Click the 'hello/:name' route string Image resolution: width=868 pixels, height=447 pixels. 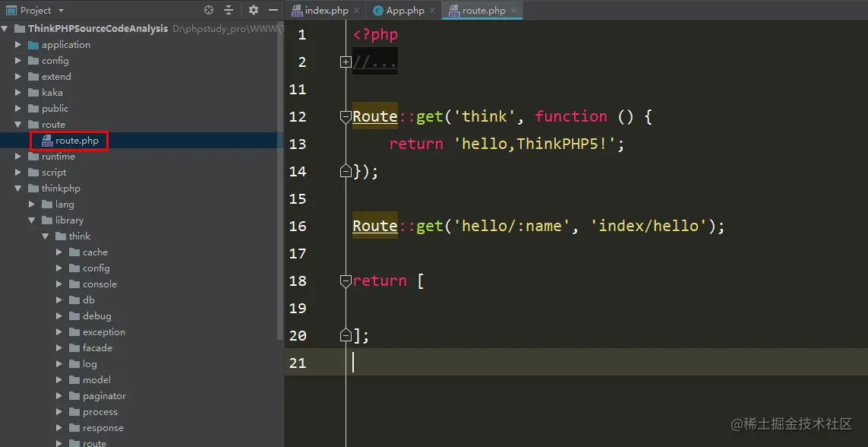pyautogui.click(x=512, y=226)
